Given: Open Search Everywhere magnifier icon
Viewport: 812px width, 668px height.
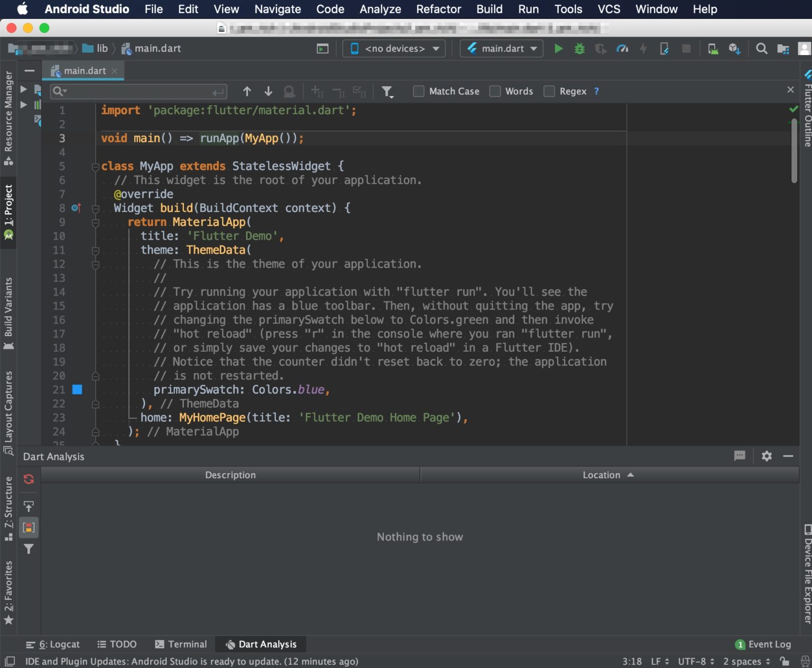Looking at the screenshot, I should 762,48.
